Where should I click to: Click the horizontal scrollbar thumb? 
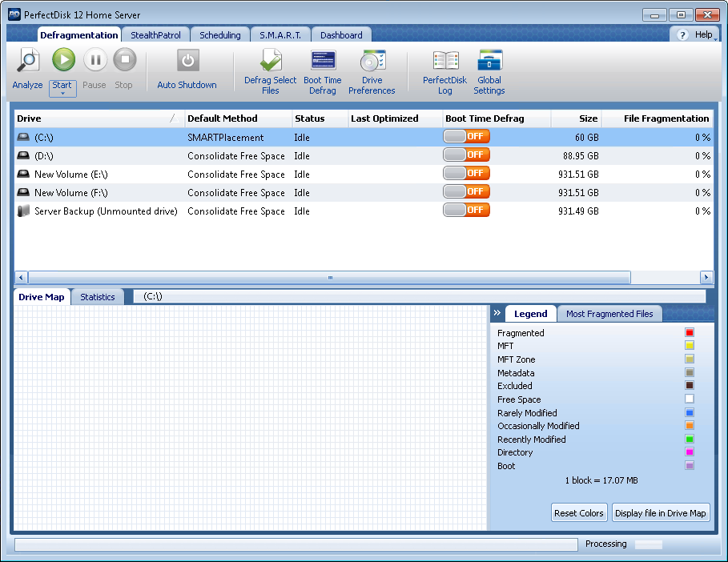(x=330, y=278)
